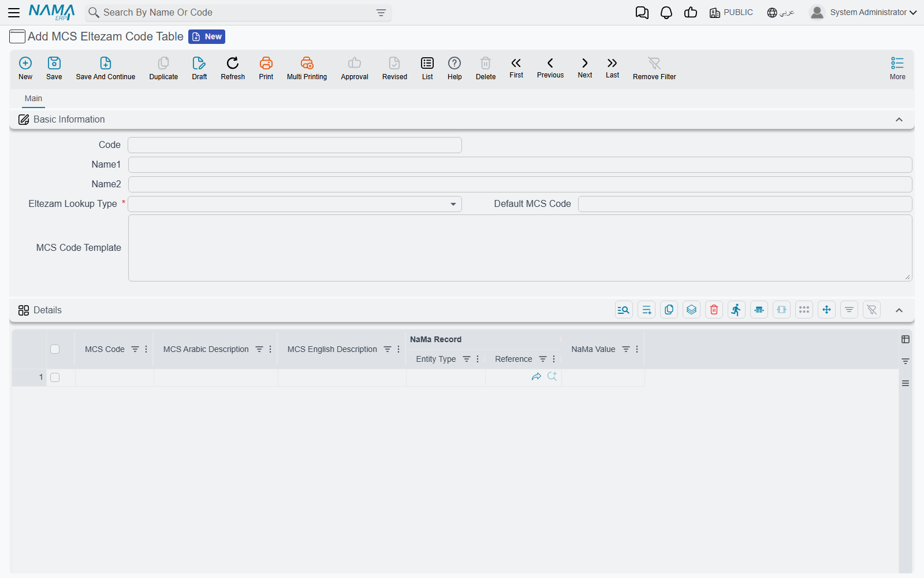The width and height of the screenshot is (924, 578).
Task: Click the New toolbar button
Action: click(25, 68)
